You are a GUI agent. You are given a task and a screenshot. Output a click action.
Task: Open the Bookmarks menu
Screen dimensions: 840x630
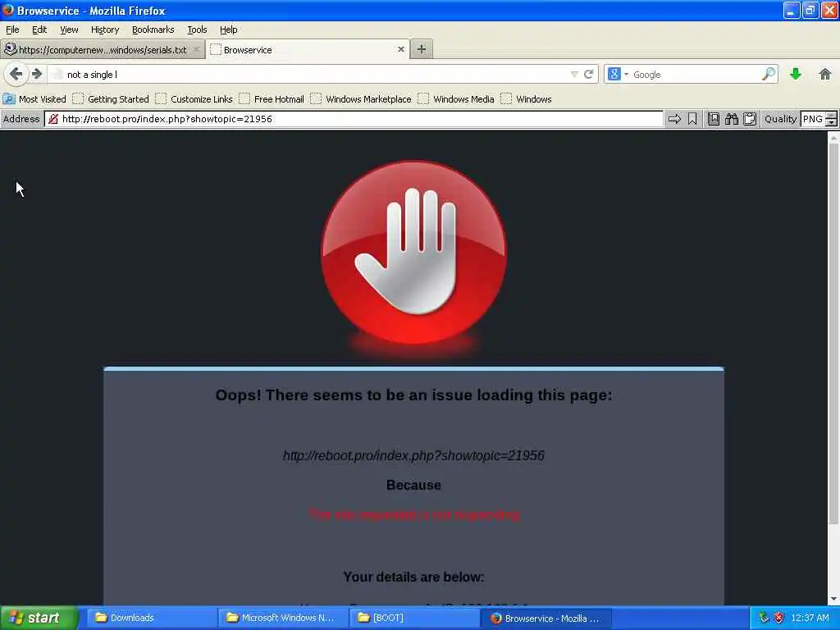(x=153, y=30)
